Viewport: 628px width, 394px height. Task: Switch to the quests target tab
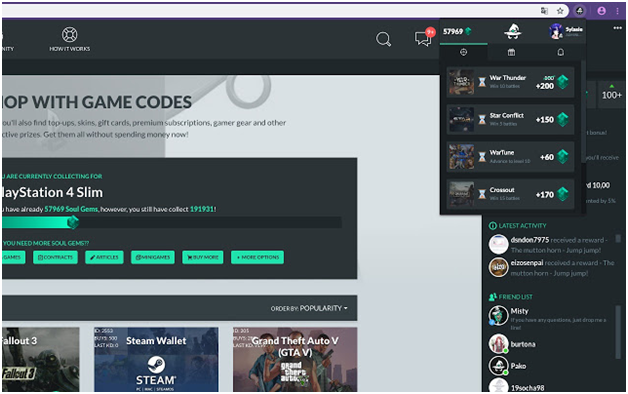463,52
